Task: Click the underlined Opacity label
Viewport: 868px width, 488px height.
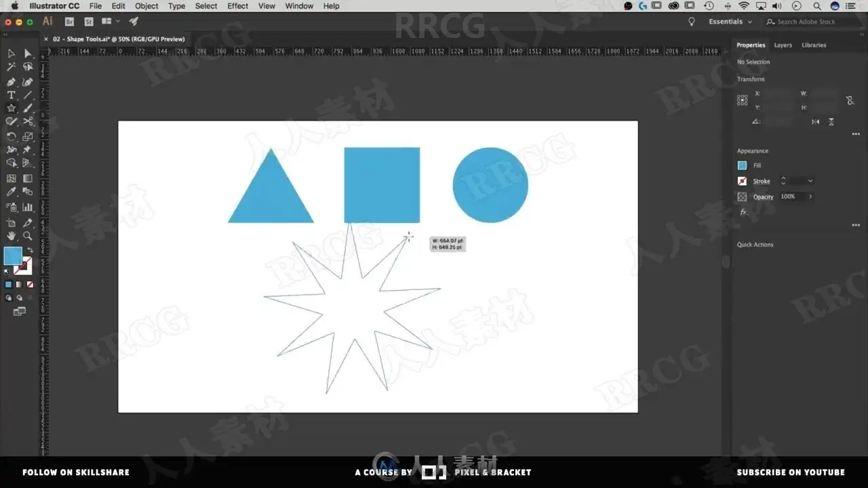Action: [x=763, y=197]
